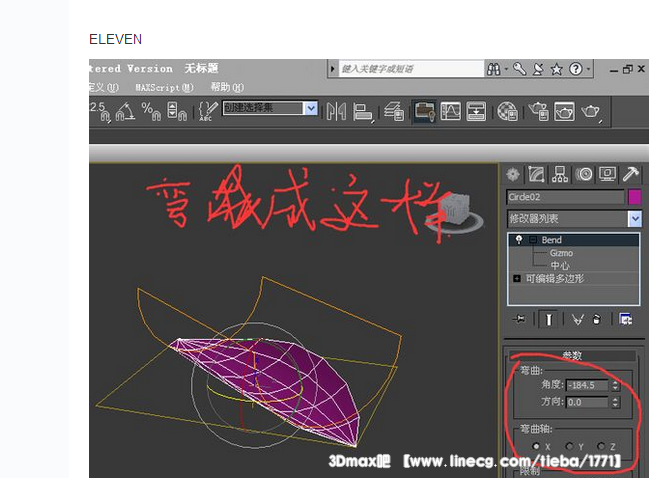The image size is (650, 478).
Task: Open the Material Editor icon
Action: pyautogui.click(x=507, y=111)
